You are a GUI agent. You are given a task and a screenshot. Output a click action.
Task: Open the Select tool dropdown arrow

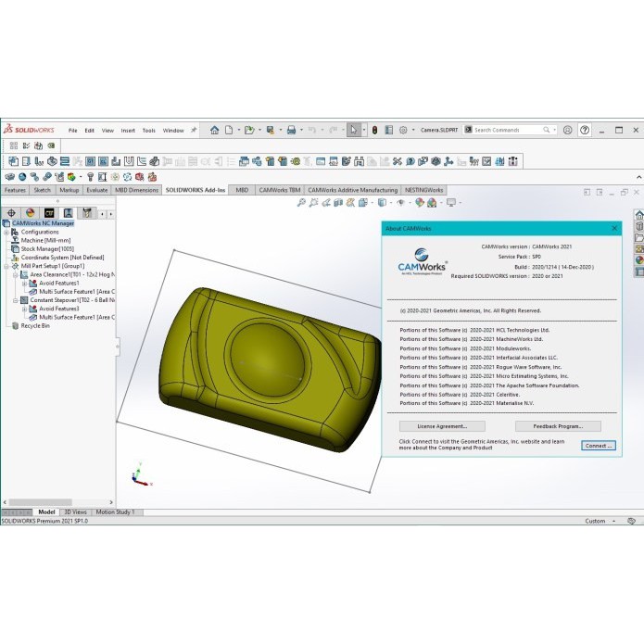tap(363, 131)
